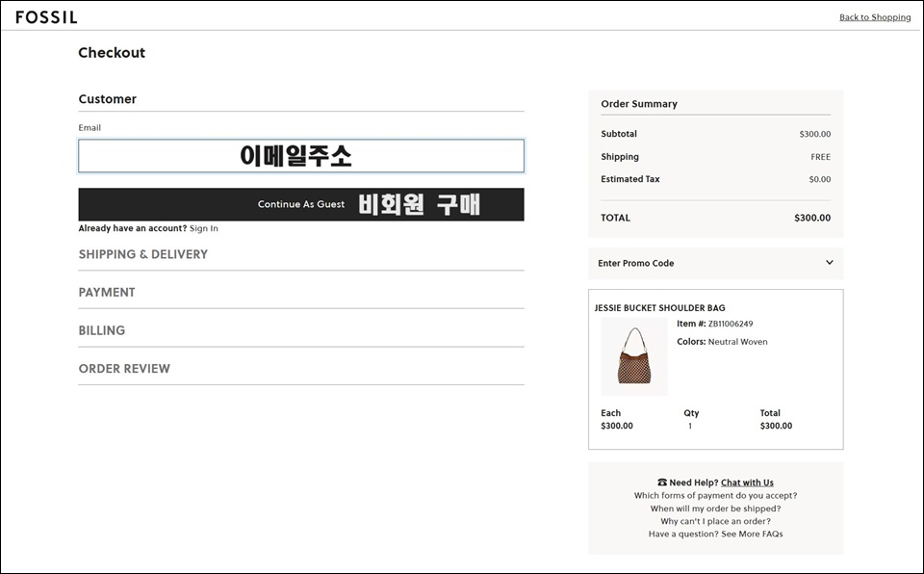Click the phone icon beside Need Help

coord(662,483)
